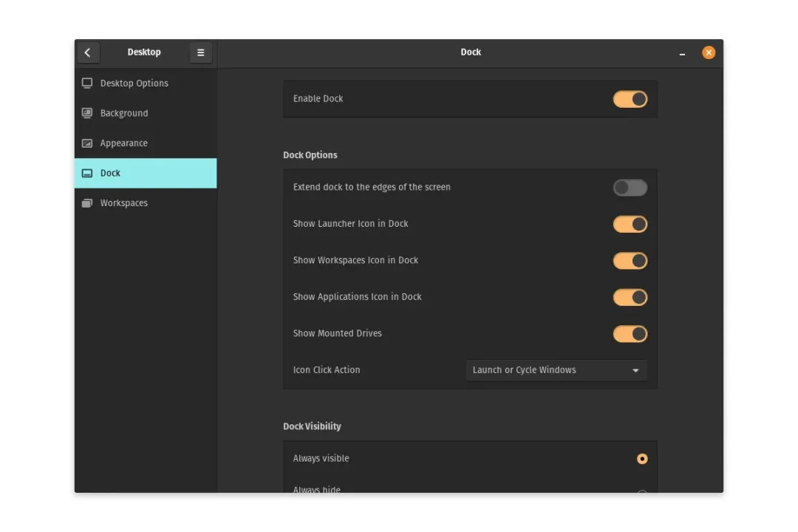798x532 pixels.
Task: Click the Workspaces sidebar icon
Action: [x=87, y=203]
